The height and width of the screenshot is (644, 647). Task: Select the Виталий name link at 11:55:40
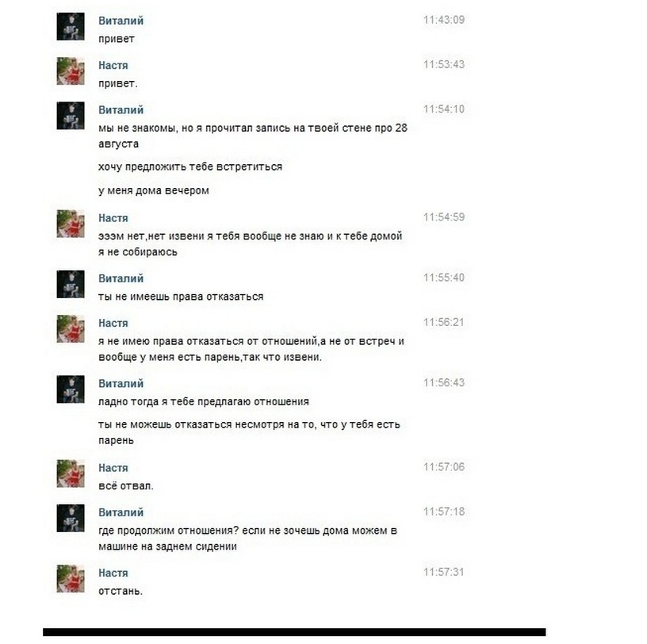(x=121, y=278)
